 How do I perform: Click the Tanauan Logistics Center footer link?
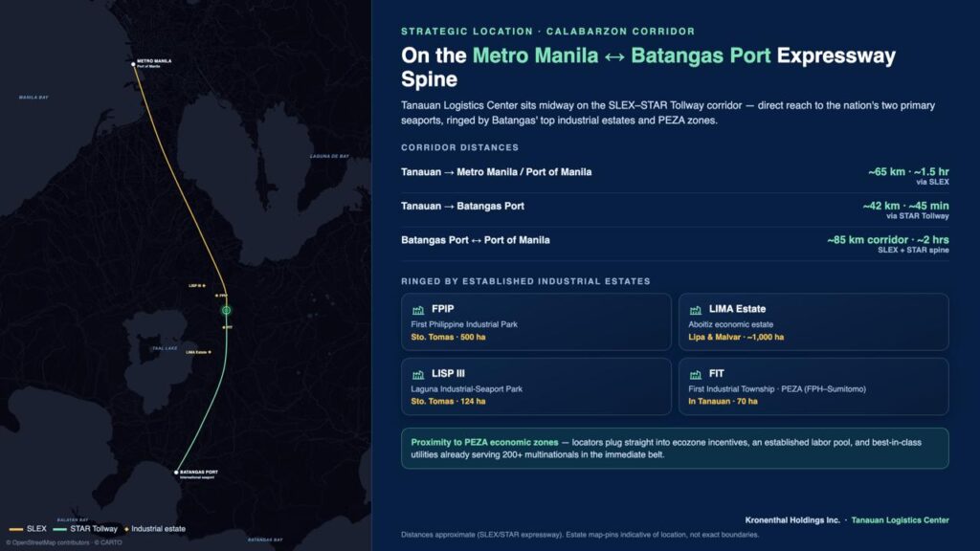coord(900,519)
